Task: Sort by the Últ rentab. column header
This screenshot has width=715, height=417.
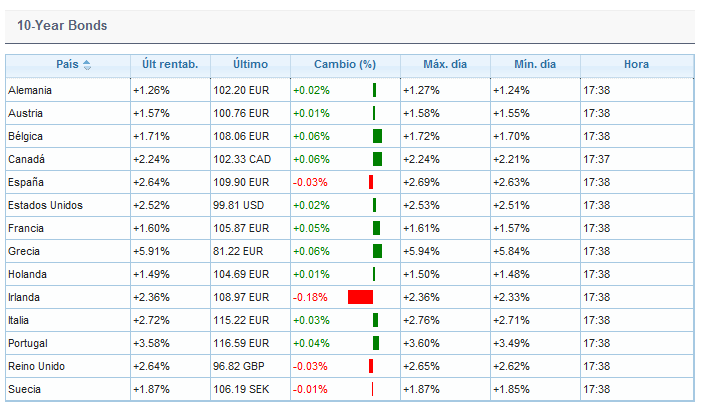Action: click(x=165, y=65)
